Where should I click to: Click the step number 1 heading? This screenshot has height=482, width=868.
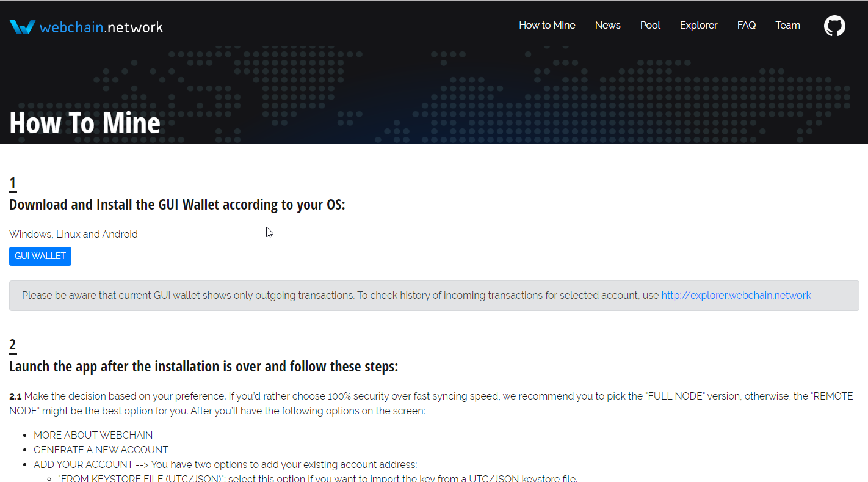(x=13, y=183)
